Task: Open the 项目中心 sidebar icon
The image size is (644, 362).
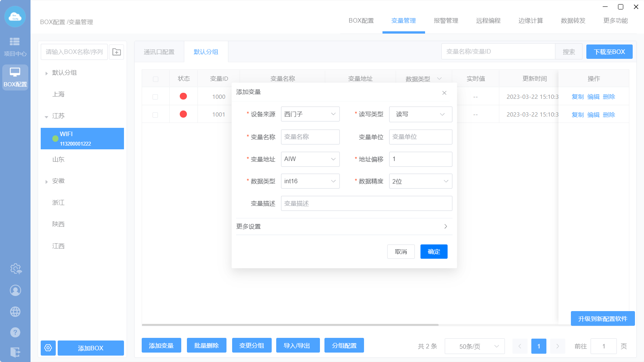Action: [x=15, y=46]
